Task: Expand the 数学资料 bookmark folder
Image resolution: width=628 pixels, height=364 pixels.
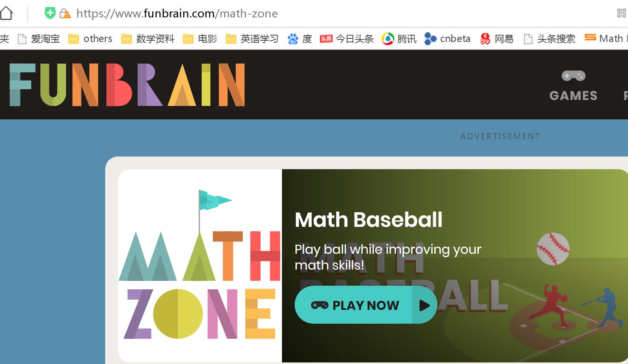Action: pyautogui.click(x=148, y=39)
